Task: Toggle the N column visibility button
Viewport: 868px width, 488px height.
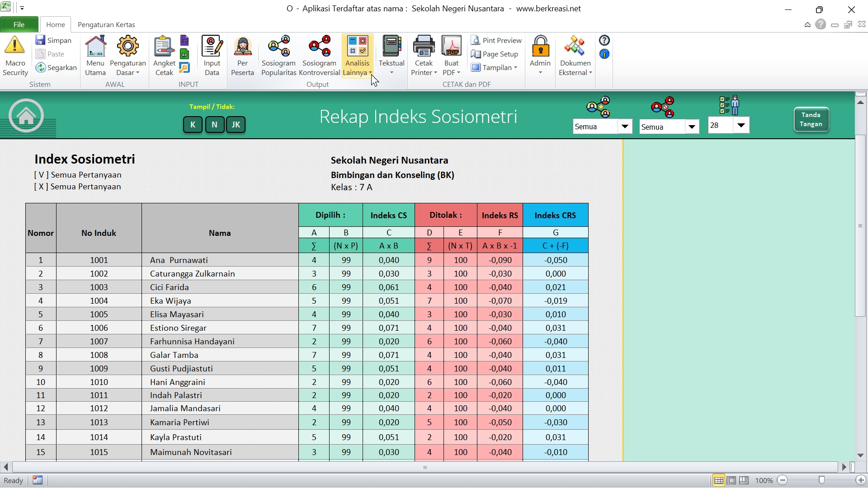Action: [215, 125]
